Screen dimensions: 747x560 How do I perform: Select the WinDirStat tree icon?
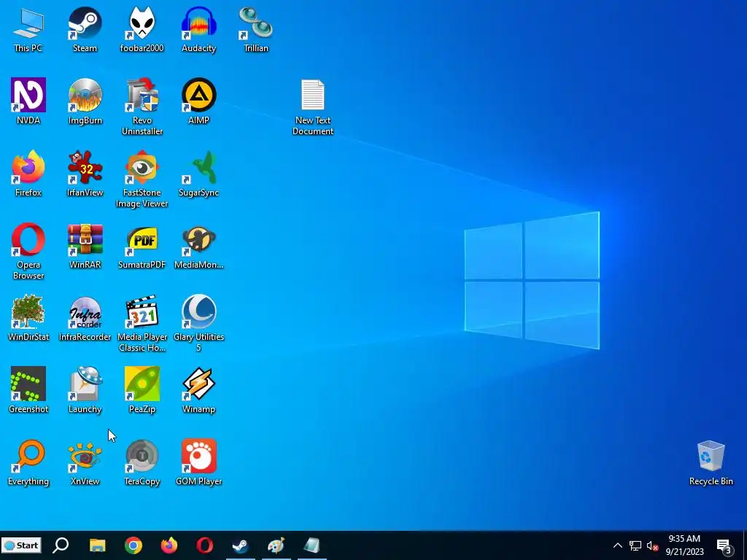(x=28, y=318)
